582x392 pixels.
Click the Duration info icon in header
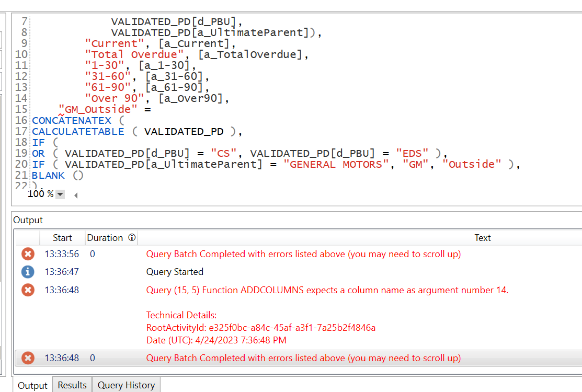coord(132,237)
